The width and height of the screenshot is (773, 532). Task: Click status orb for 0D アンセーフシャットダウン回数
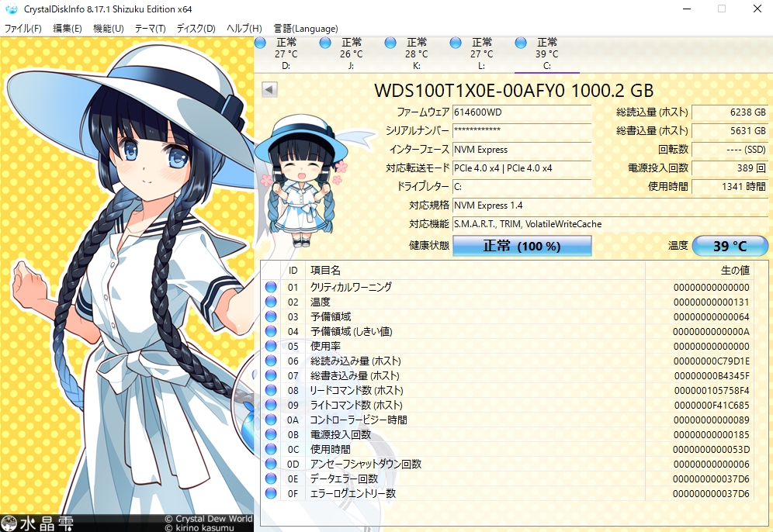(271, 464)
